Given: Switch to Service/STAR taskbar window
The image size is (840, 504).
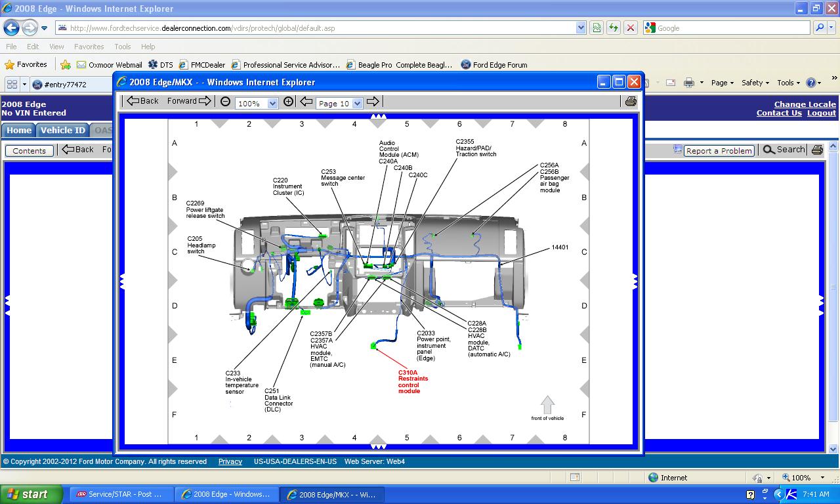Looking at the screenshot, I should click(120, 494).
